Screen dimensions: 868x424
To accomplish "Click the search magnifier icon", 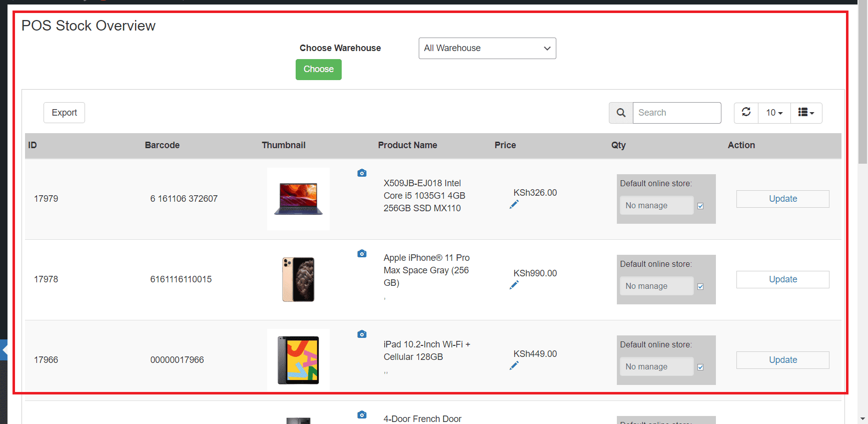I will tap(621, 113).
